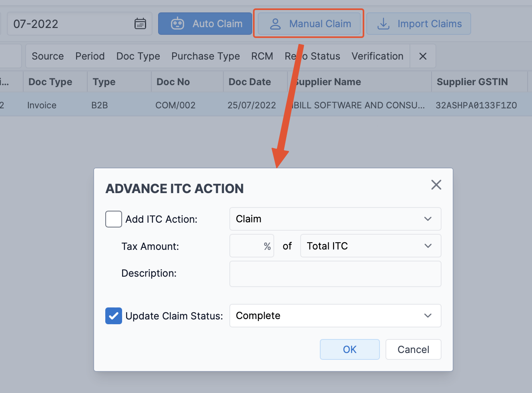Dismiss the filter bar with X icon
532x393 pixels.
(x=423, y=56)
